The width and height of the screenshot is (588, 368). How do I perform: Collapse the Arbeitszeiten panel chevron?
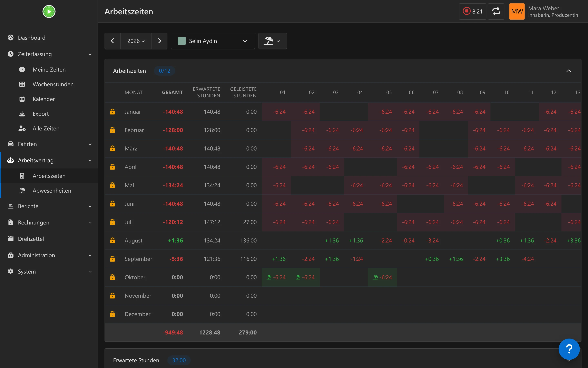569,71
